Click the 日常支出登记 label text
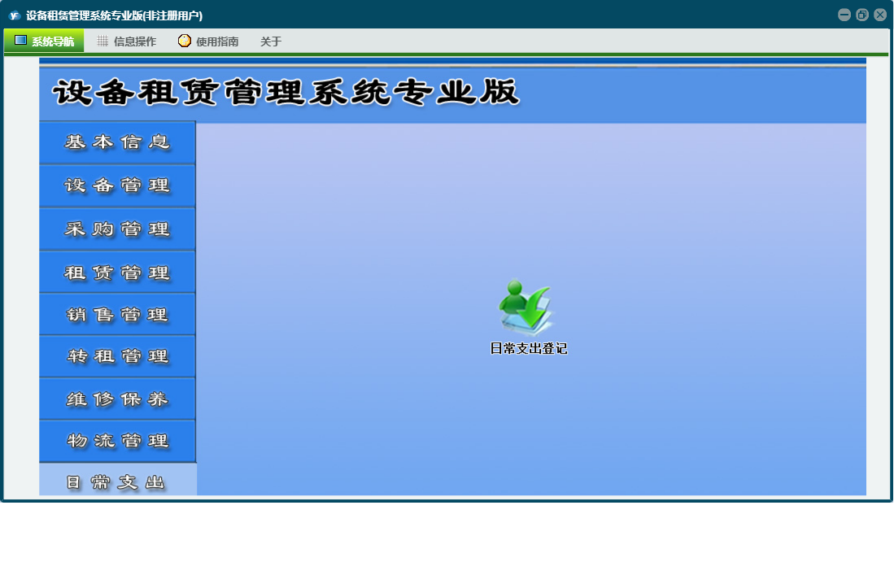This screenshot has height=588, width=894. coord(529,348)
